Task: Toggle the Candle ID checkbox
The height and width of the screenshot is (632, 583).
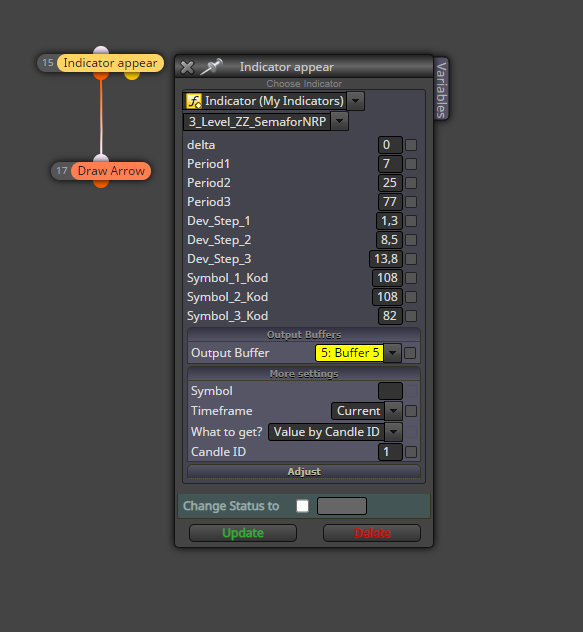Action: point(411,452)
